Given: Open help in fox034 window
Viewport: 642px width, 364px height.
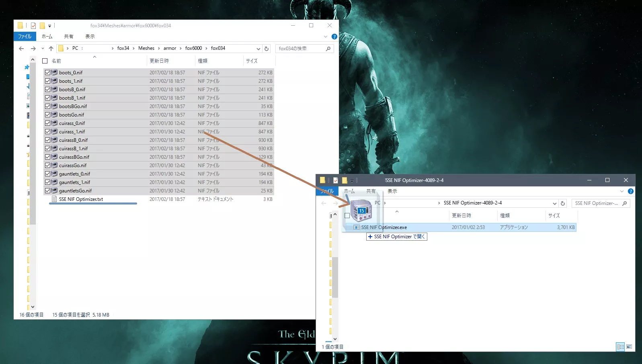Looking at the screenshot, I should 334,37.
